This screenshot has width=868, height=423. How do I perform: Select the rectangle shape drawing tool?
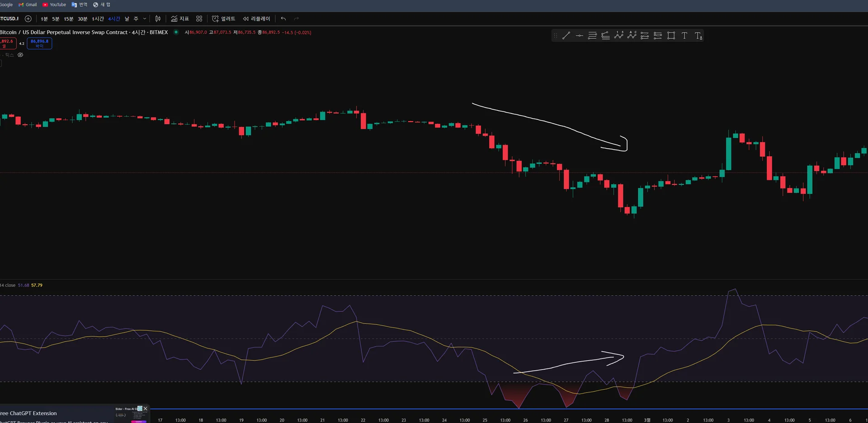coord(671,36)
